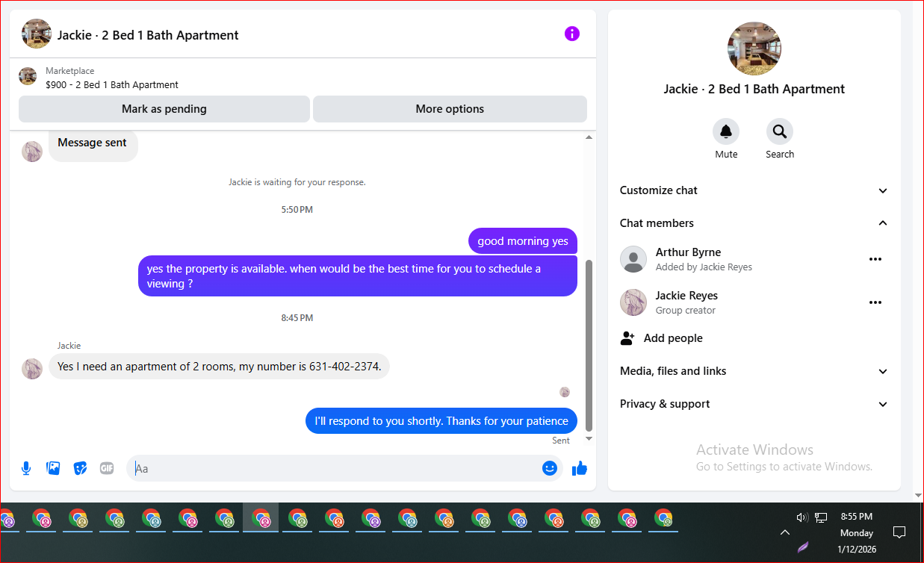
Task: Open the GIF picker icon
Action: coord(107,468)
